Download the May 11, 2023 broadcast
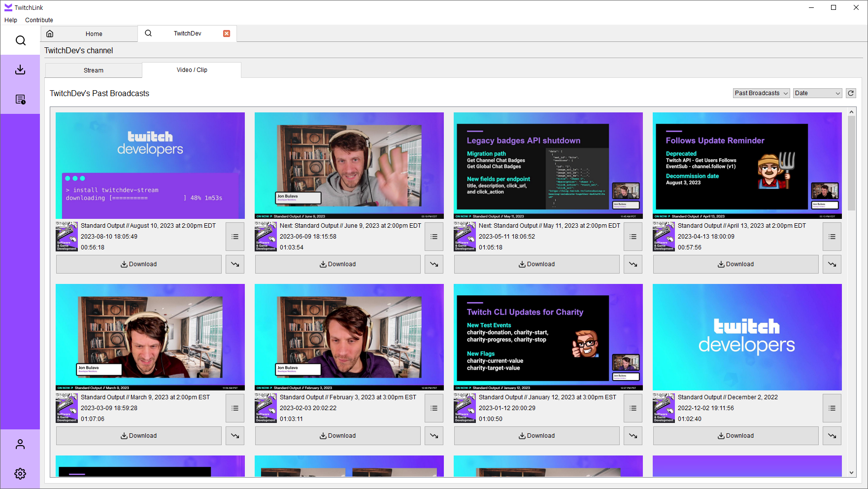The width and height of the screenshot is (868, 489). tap(537, 264)
